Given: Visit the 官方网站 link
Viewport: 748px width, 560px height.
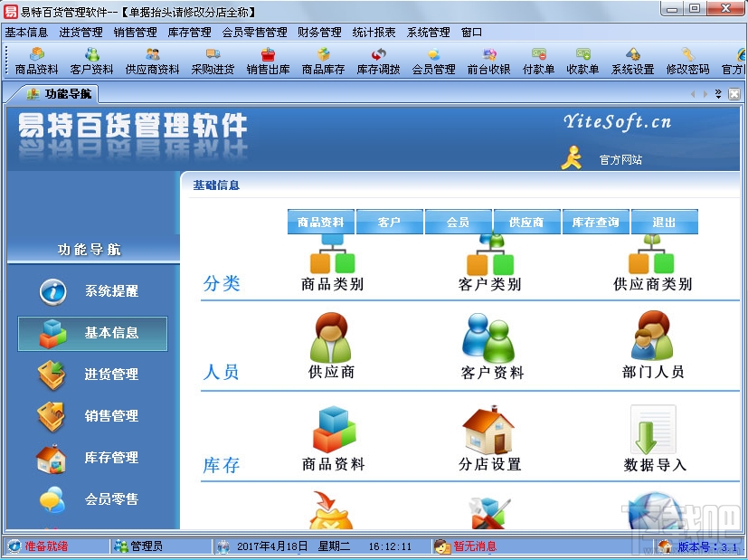Looking at the screenshot, I should (x=620, y=160).
